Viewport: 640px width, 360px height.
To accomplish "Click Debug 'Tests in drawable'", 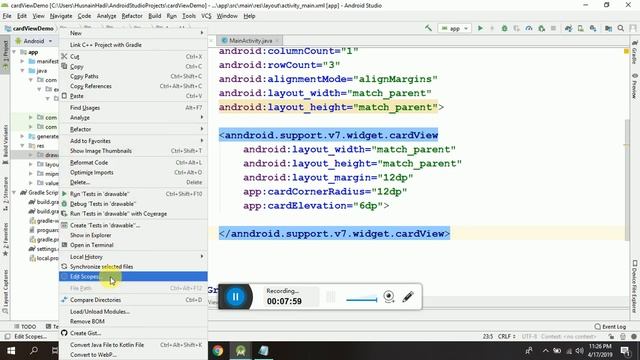I will pos(133,204).
